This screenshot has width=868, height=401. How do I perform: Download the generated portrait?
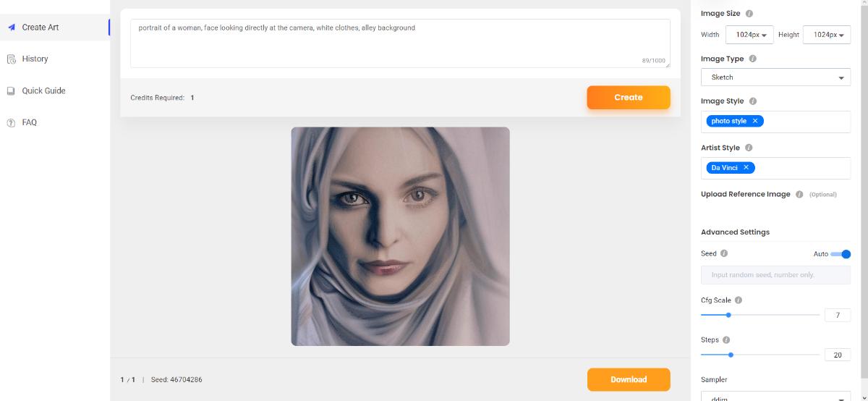pos(629,379)
